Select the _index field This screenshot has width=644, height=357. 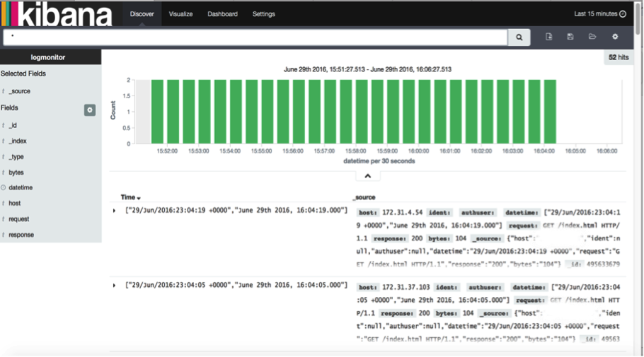point(18,141)
